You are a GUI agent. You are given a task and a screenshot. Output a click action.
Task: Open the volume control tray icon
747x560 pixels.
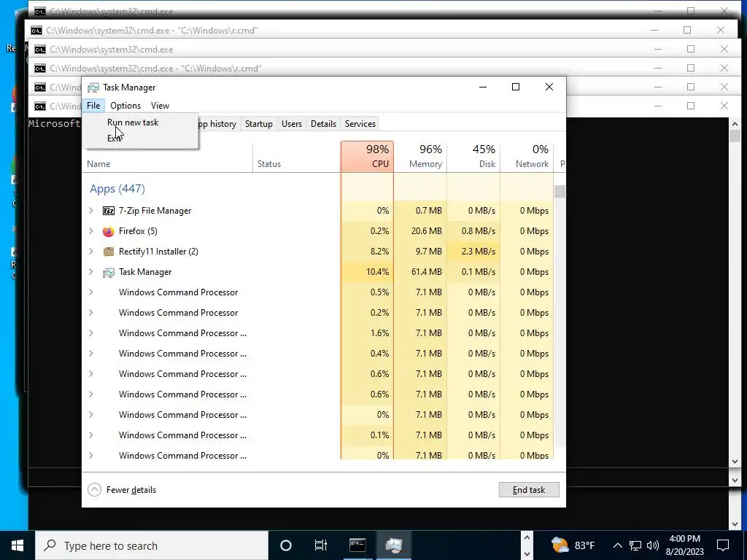[x=653, y=545]
